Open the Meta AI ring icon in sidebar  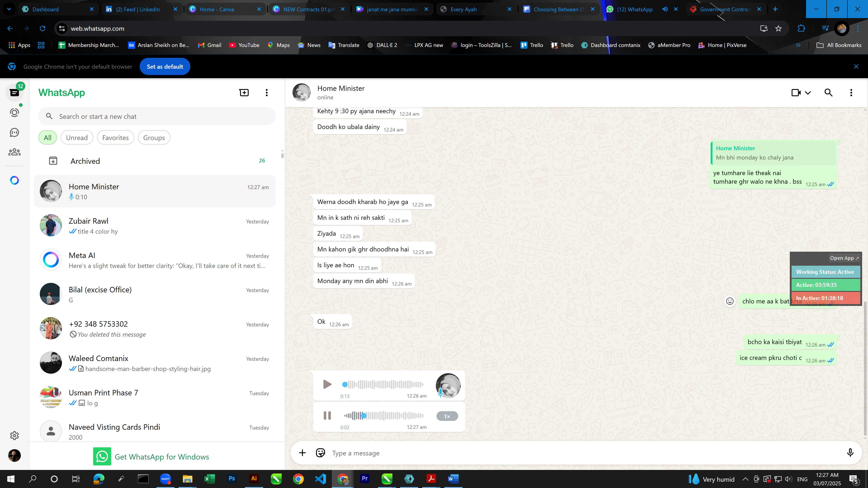pyautogui.click(x=14, y=181)
